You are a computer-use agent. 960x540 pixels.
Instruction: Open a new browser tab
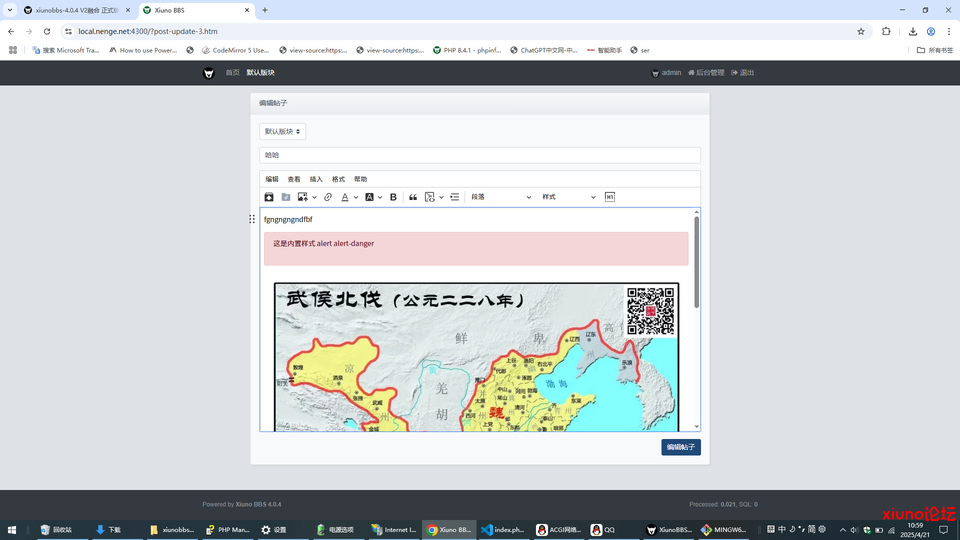pyautogui.click(x=265, y=10)
